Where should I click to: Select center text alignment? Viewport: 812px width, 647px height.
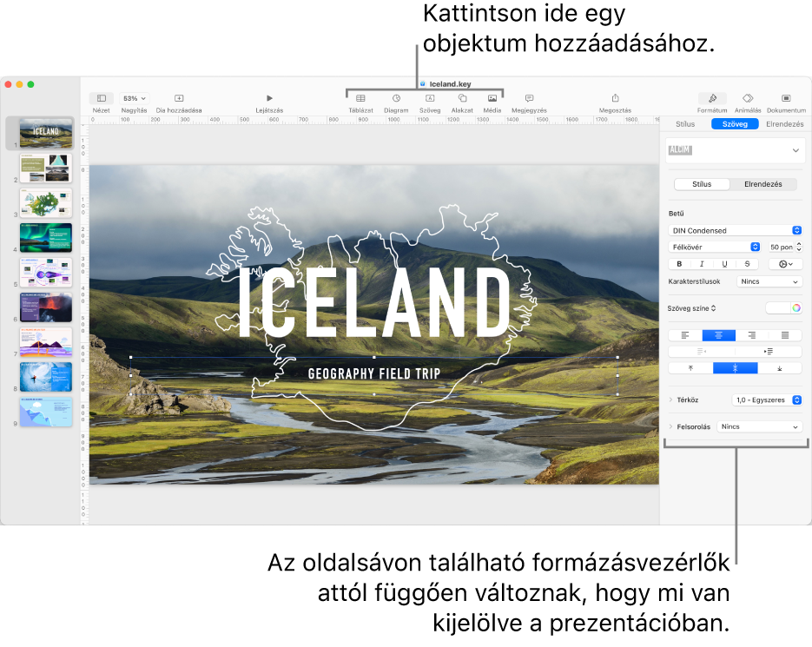click(719, 336)
